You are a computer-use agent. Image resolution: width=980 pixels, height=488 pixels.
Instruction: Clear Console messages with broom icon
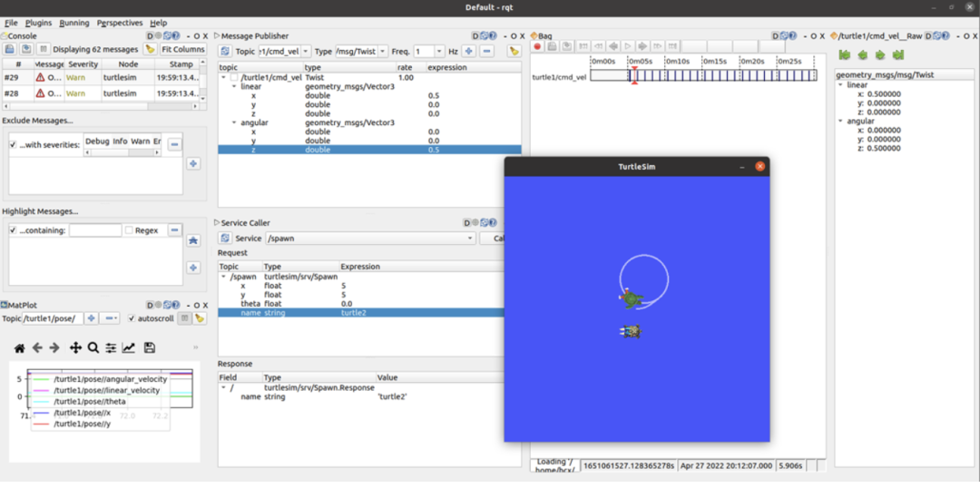click(x=149, y=49)
